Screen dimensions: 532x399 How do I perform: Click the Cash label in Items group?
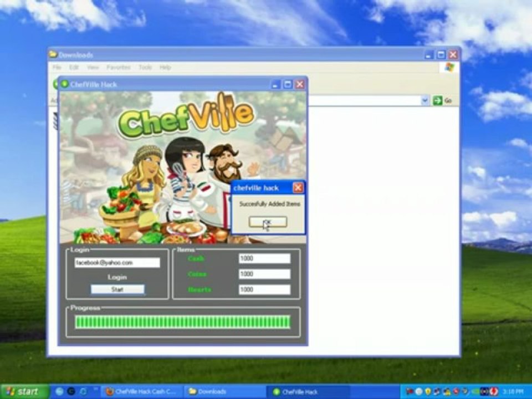coord(196,259)
